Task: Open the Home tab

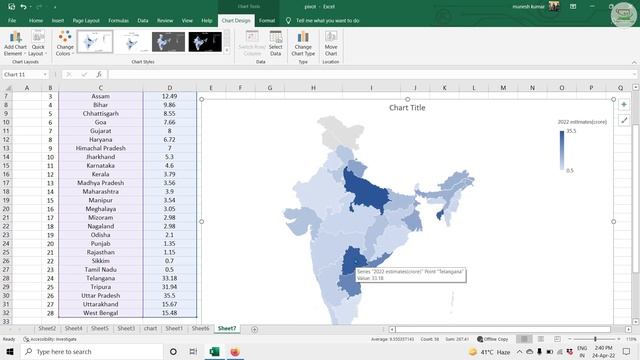Action: pos(36,20)
